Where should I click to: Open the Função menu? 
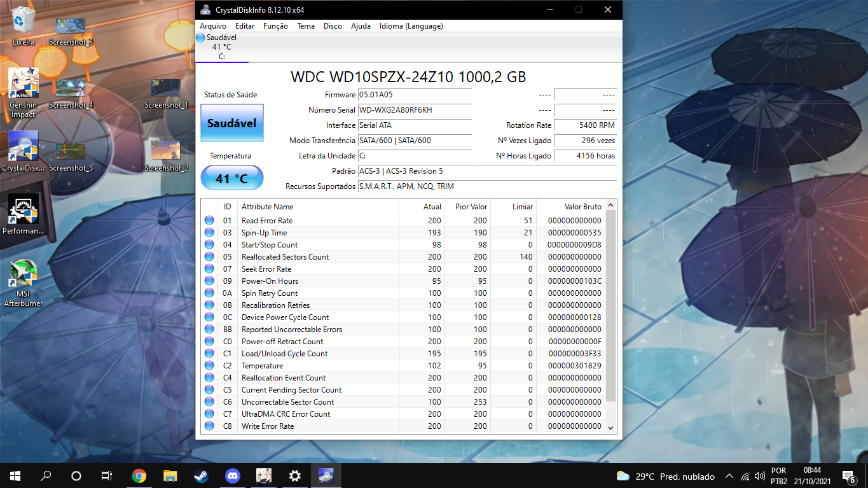tap(275, 26)
